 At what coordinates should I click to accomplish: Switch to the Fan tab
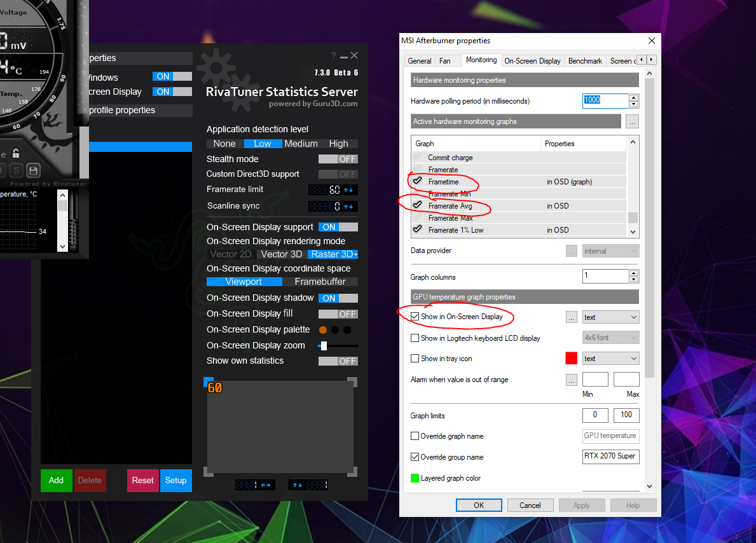tap(445, 61)
